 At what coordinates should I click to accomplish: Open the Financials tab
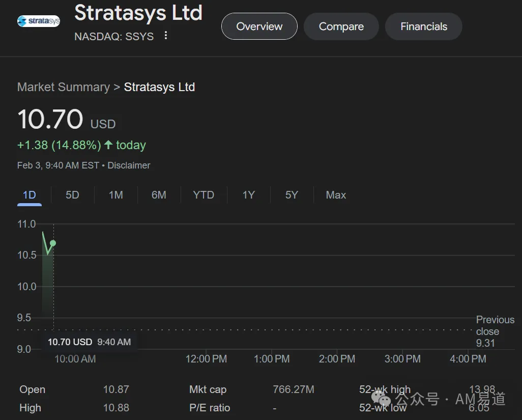pyautogui.click(x=424, y=26)
